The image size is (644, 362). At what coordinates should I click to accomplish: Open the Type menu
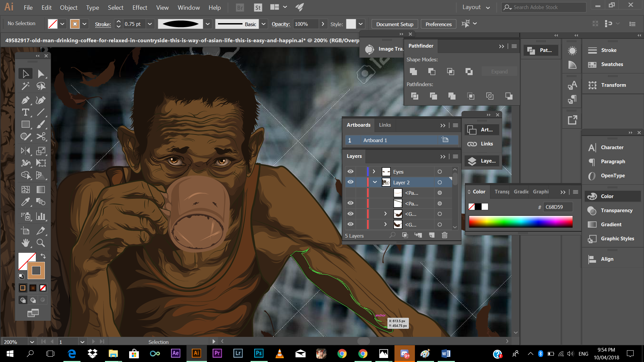pos(92,7)
